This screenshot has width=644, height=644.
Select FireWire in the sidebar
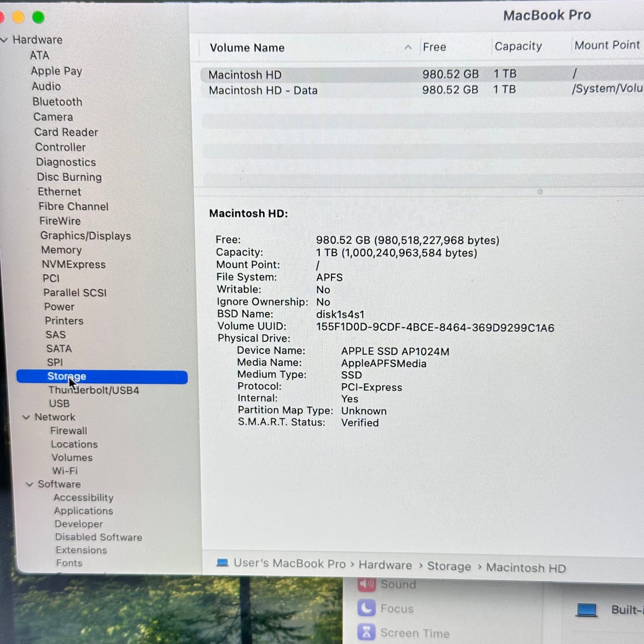click(60, 221)
